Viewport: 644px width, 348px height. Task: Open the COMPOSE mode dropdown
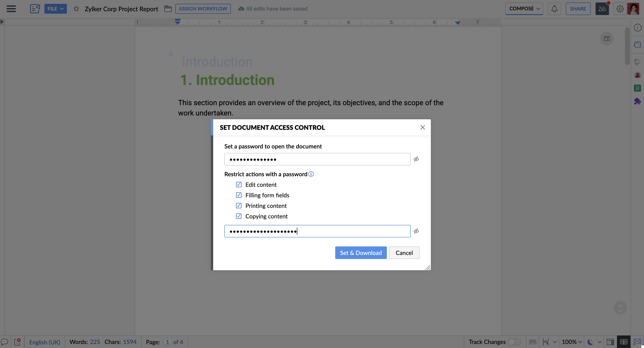[x=524, y=9]
